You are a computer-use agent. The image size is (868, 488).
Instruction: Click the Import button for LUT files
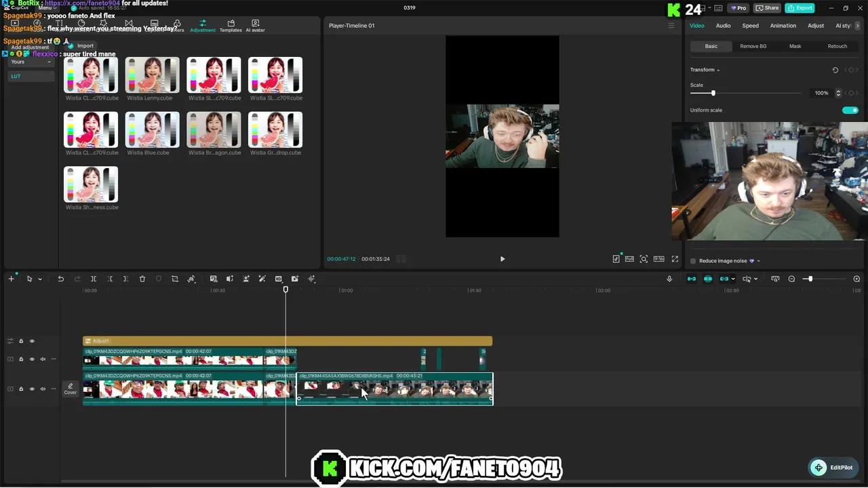click(x=81, y=45)
